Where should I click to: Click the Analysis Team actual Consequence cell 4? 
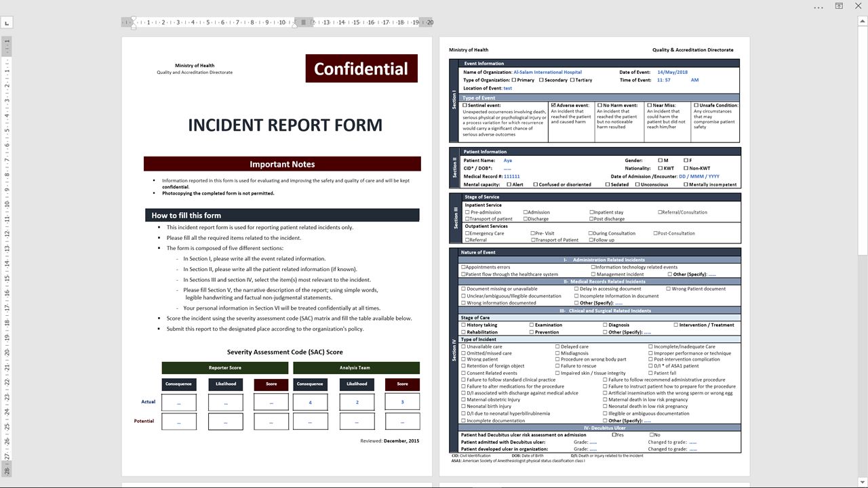[310, 402]
